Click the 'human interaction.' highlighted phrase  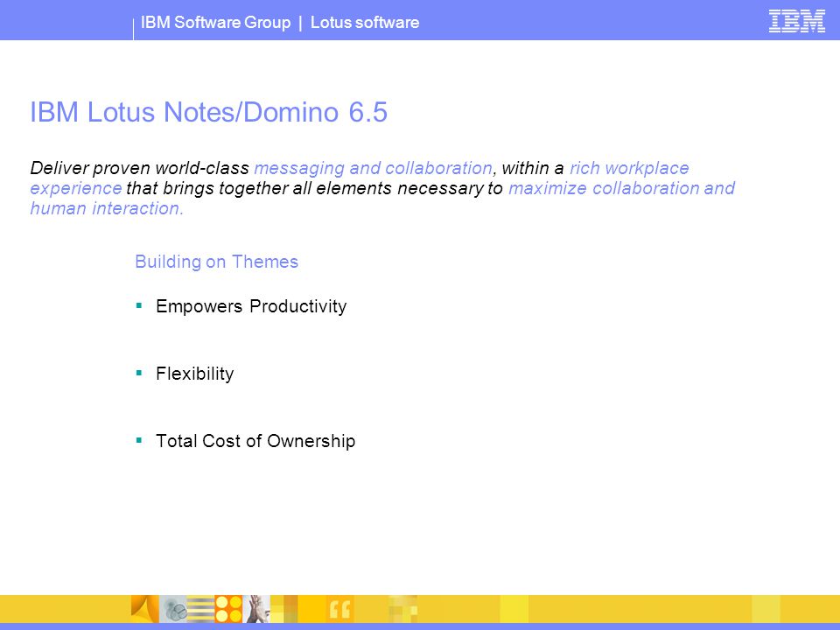click(x=107, y=208)
